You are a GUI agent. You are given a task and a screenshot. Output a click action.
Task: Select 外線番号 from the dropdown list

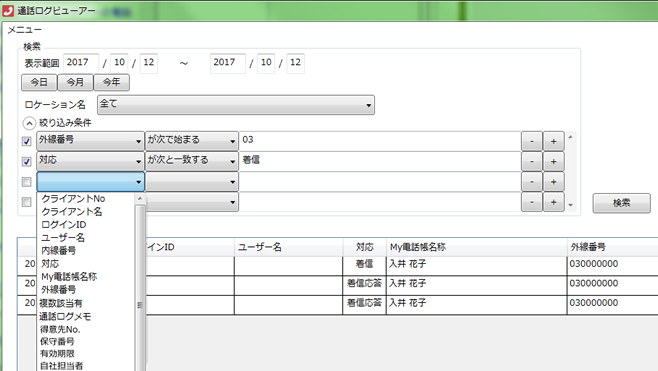click(x=58, y=290)
